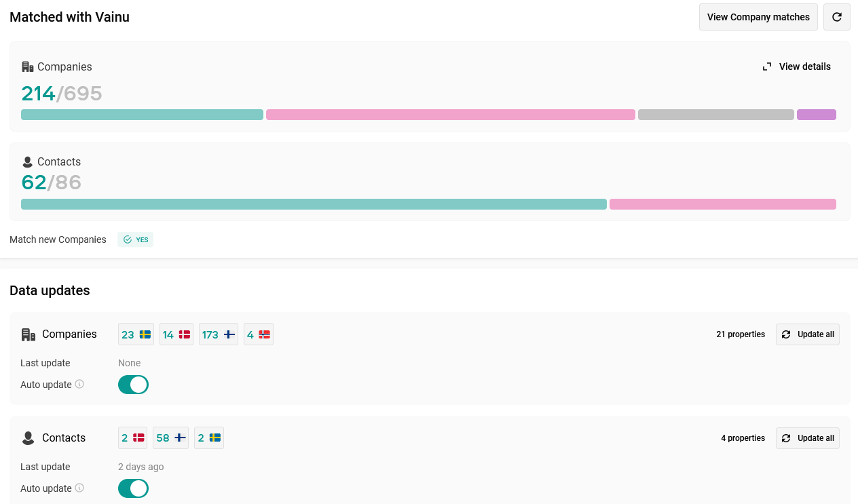The image size is (858, 504).
Task: Click Update all for Companies data
Action: 807,334
